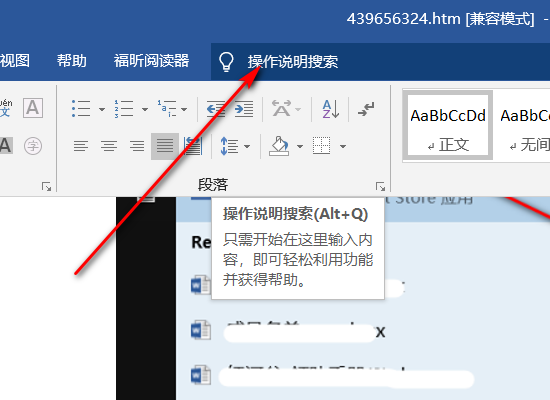The image size is (550, 400).
Task: Open paragraph settings dialog launcher
Action: (x=380, y=187)
